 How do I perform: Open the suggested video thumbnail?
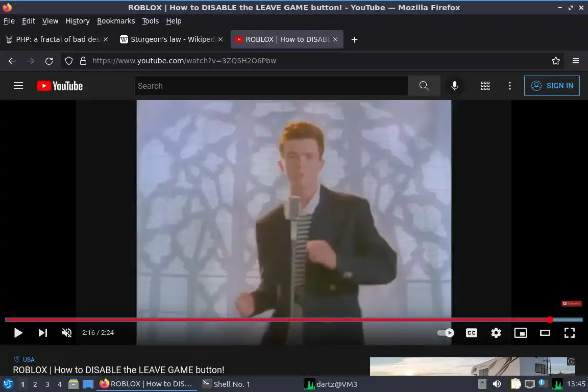(x=473, y=366)
